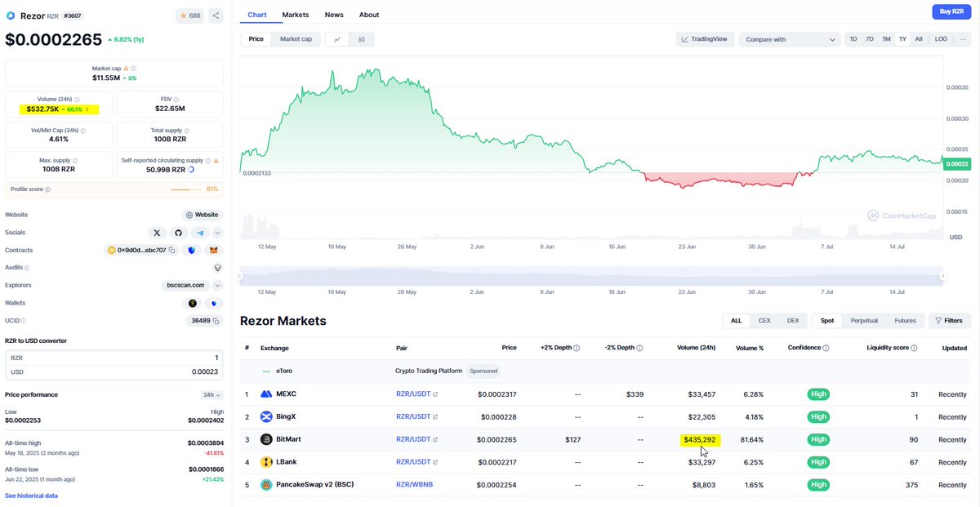
Task: Click the left handle of the chart range slider
Action: pyautogui.click(x=240, y=276)
